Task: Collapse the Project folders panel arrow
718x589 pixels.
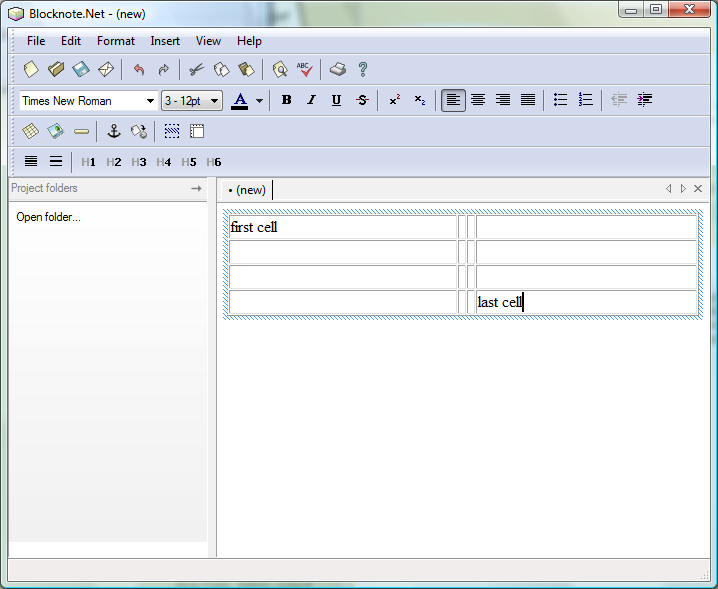Action: pos(196,188)
